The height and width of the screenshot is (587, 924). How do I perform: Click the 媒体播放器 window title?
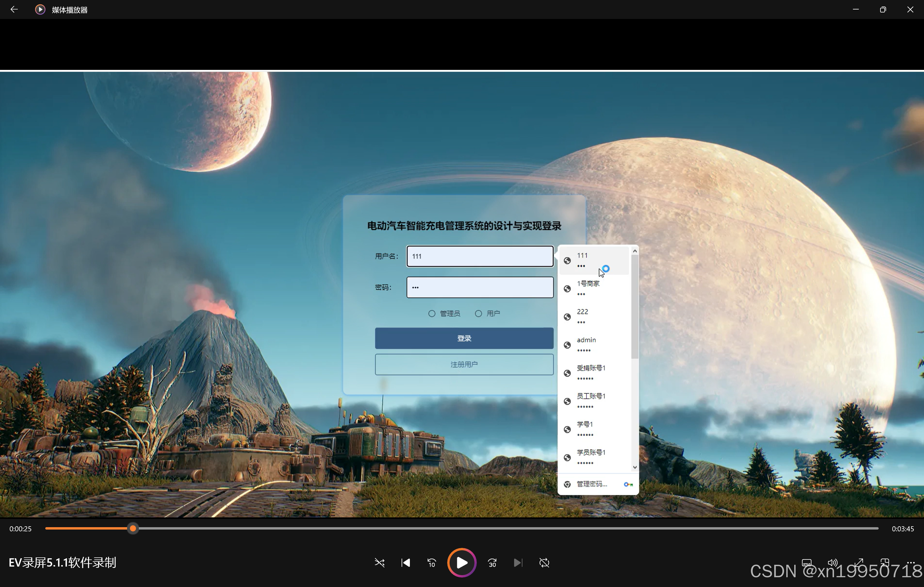click(x=70, y=10)
